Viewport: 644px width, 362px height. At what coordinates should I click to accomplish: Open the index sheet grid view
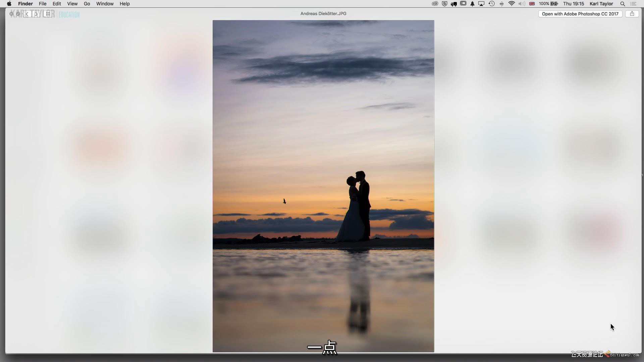pos(48,14)
